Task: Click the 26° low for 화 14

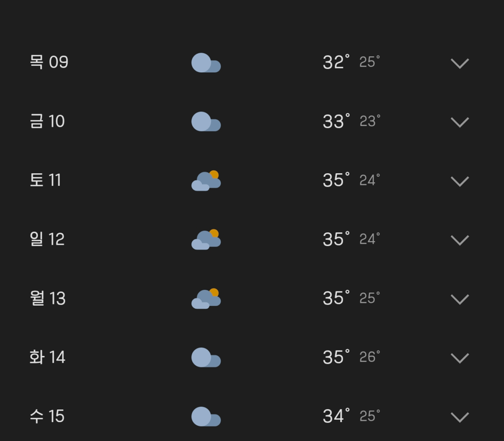Action: [370, 357]
